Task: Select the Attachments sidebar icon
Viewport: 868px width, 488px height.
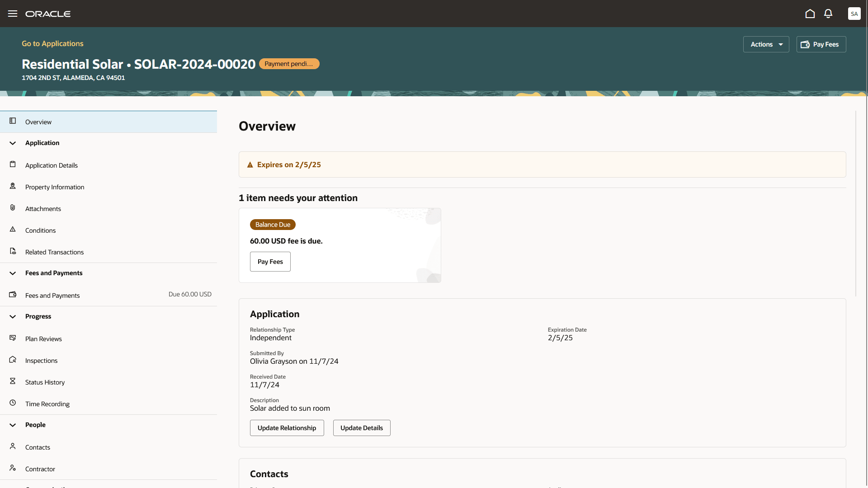Action: click(x=12, y=208)
